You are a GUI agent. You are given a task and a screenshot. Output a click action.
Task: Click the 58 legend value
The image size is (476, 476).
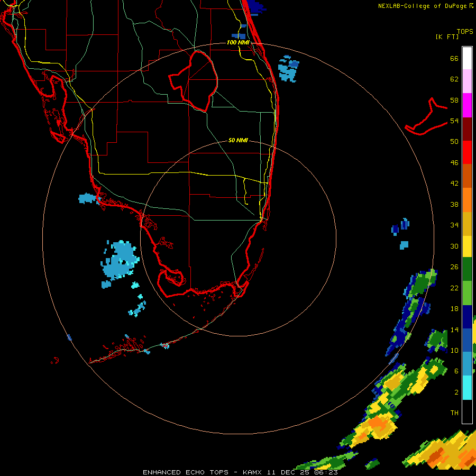point(454,100)
